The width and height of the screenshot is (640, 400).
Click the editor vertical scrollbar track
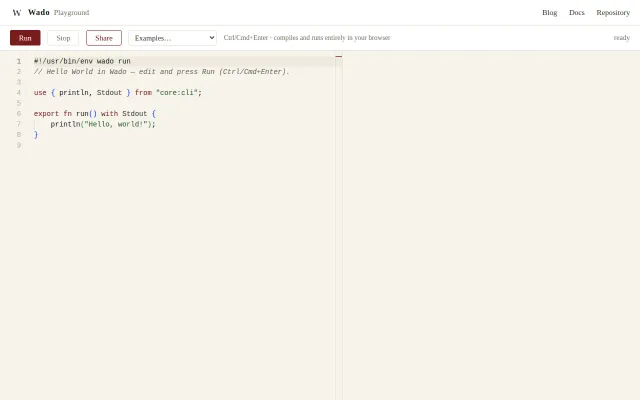pos(339,229)
